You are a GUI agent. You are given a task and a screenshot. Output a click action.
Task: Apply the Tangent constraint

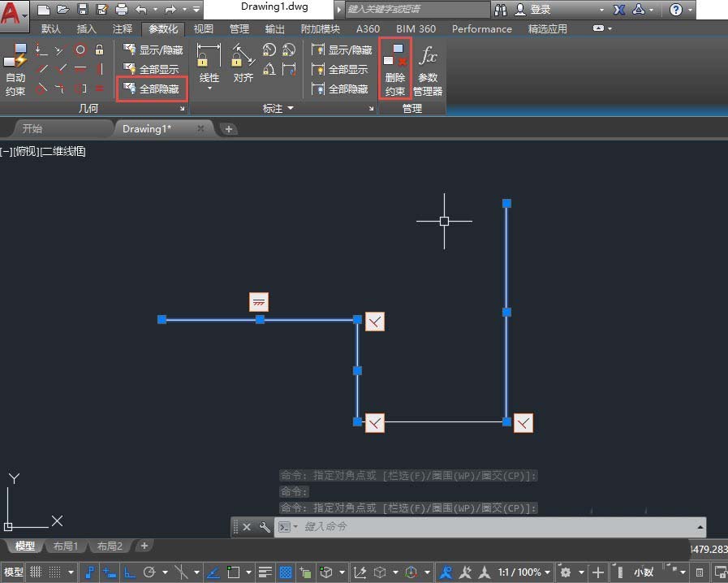pyautogui.click(x=41, y=89)
